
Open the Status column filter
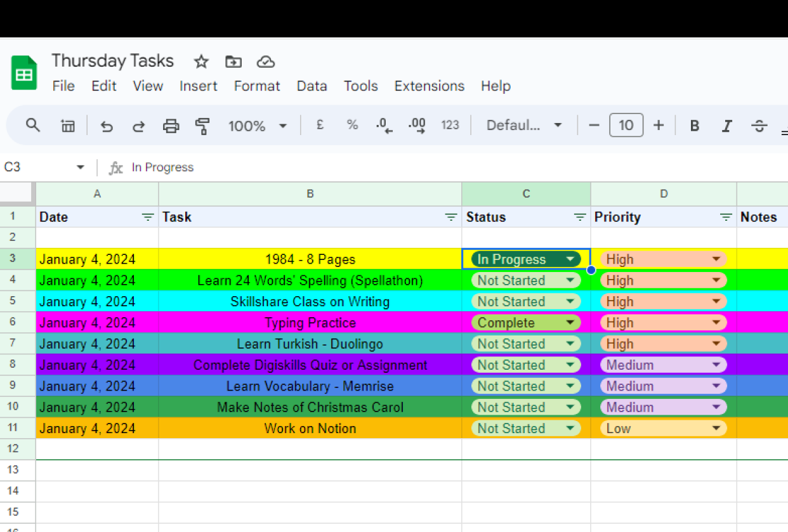pos(580,217)
